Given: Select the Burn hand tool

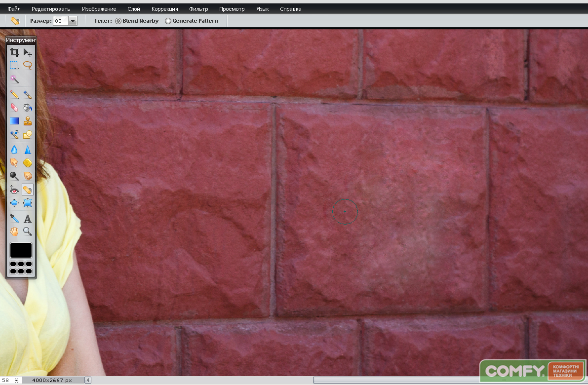Looking at the screenshot, I should coord(27,176).
